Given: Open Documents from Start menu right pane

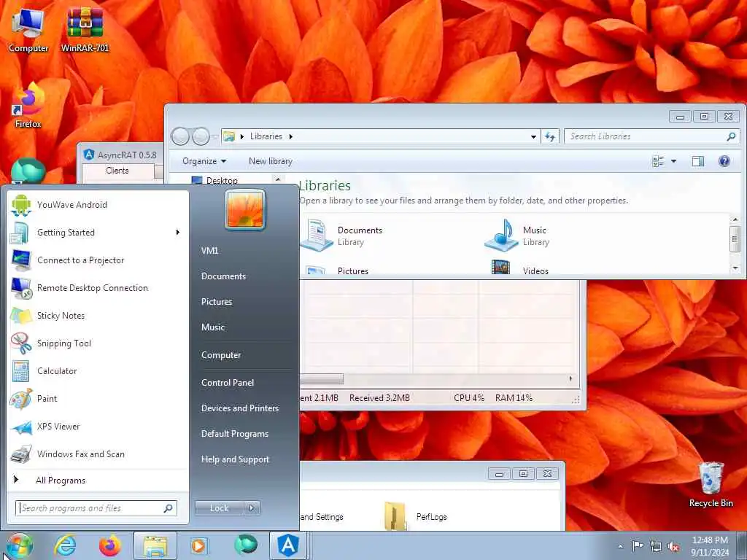Looking at the screenshot, I should pos(223,276).
